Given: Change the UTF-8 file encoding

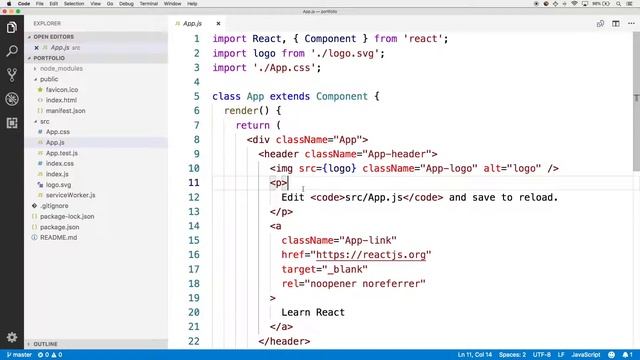Looking at the screenshot, I should tap(542, 355).
